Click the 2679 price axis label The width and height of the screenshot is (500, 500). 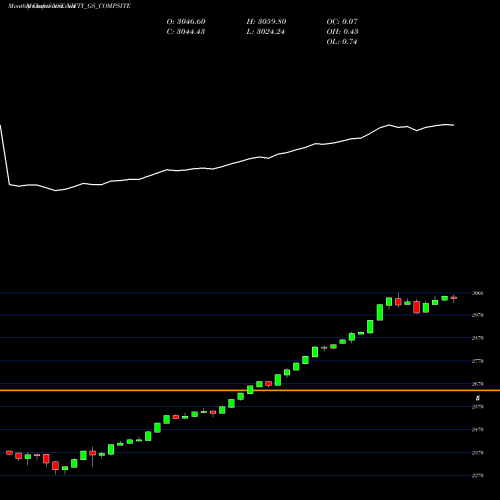tap(478, 384)
